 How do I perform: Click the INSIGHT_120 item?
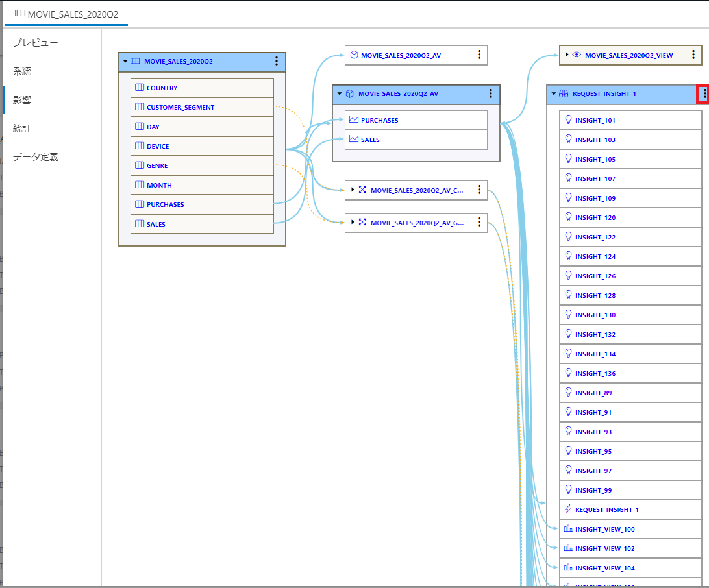point(595,217)
